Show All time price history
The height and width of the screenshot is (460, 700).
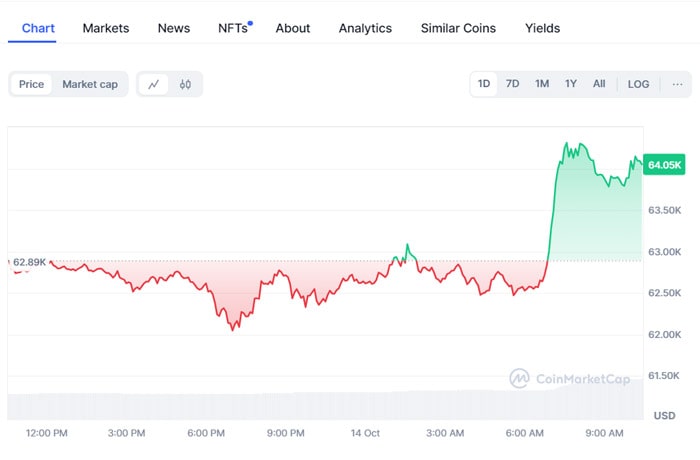click(599, 84)
